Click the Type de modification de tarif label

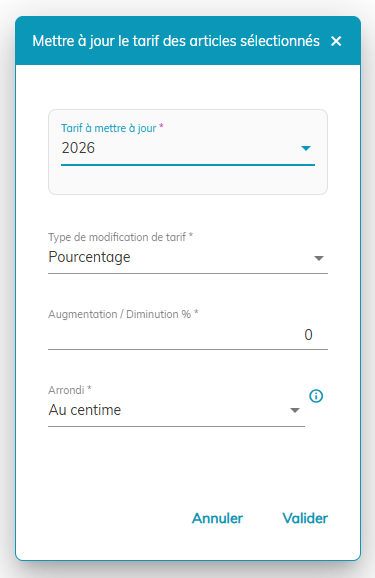121,237
